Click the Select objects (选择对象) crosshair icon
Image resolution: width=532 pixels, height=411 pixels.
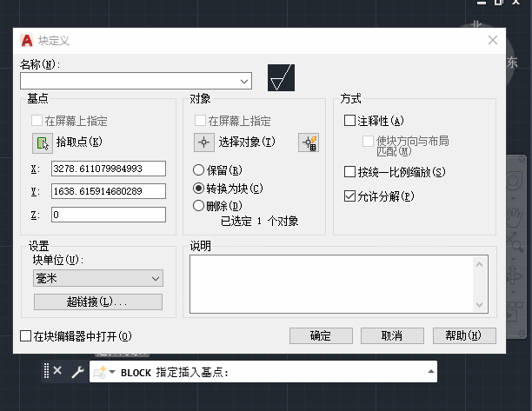pyautogui.click(x=204, y=143)
